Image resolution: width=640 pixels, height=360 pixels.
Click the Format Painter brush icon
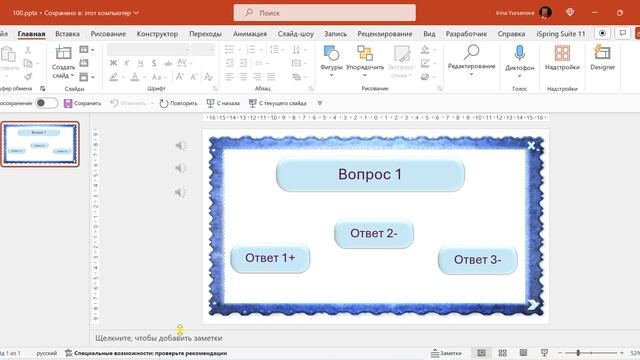[28, 76]
